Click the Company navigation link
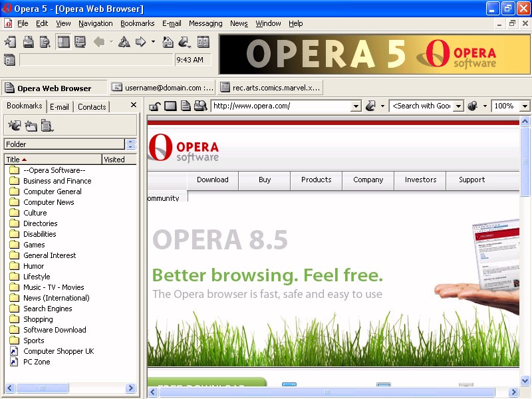This screenshot has width=532, height=399. (x=368, y=180)
